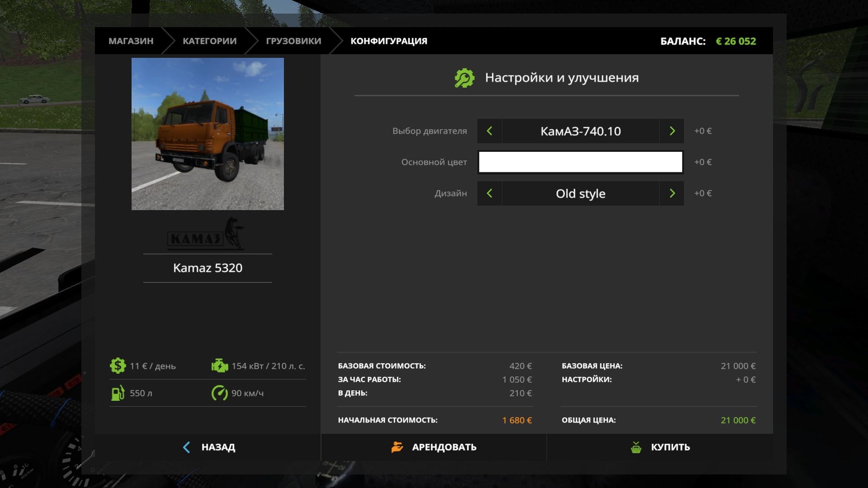868x488 pixels.
Task: Select the previous engine option
Action: [x=489, y=131]
